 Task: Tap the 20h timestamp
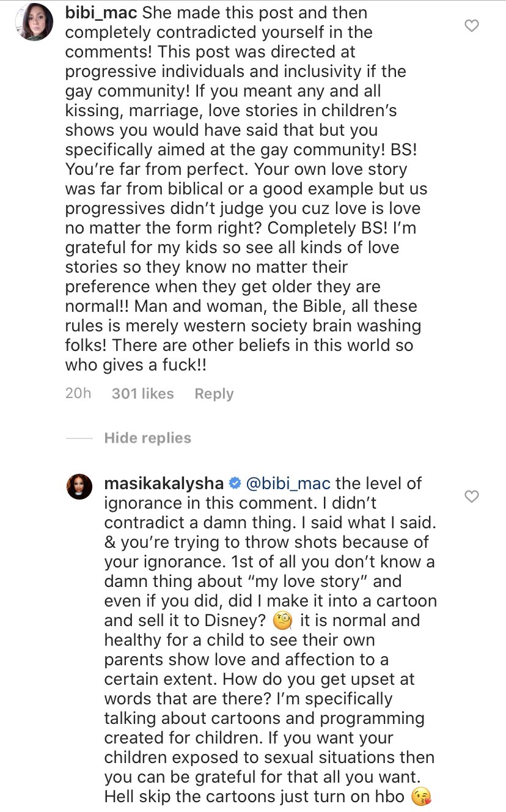(x=78, y=394)
